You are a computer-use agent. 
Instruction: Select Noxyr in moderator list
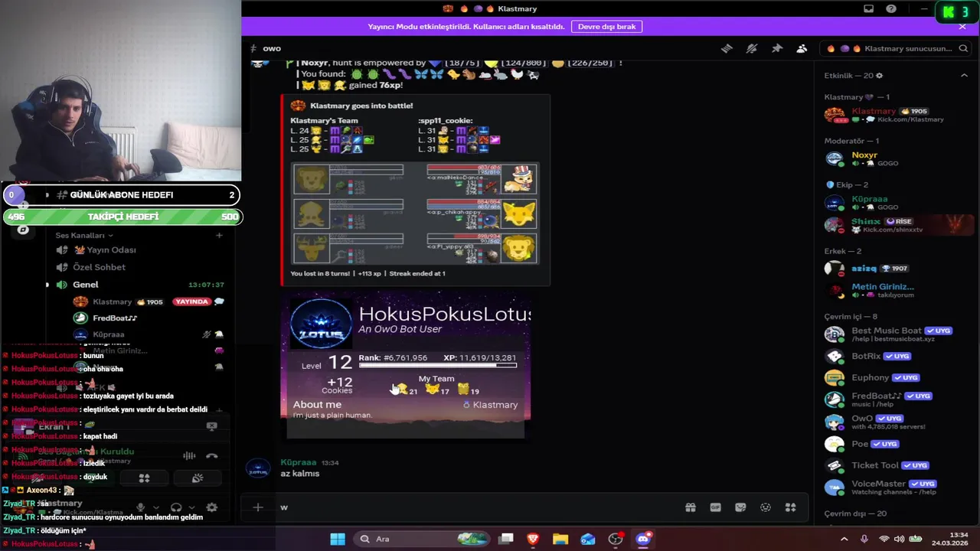point(896,158)
